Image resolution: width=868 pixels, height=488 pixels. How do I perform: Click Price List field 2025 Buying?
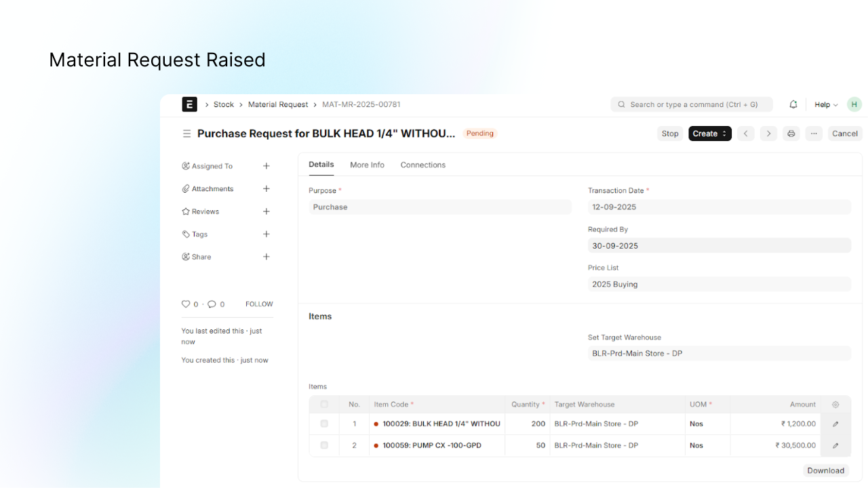pos(719,285)
